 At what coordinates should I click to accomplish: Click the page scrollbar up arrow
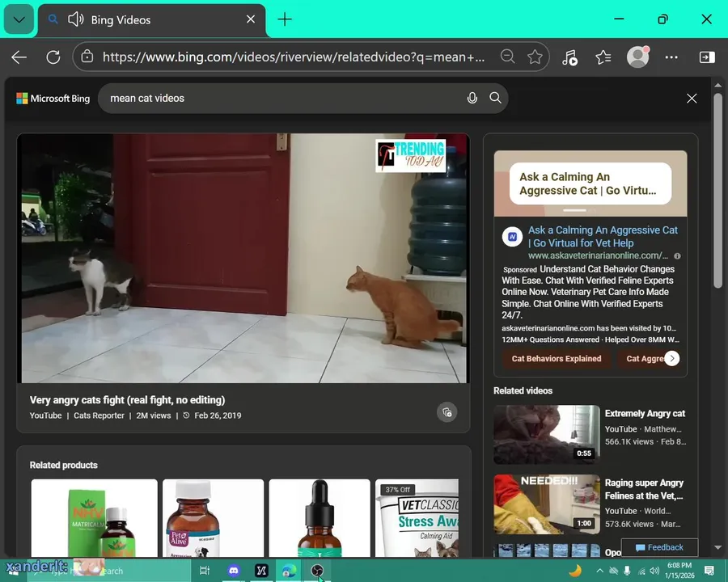pos(717,86)
